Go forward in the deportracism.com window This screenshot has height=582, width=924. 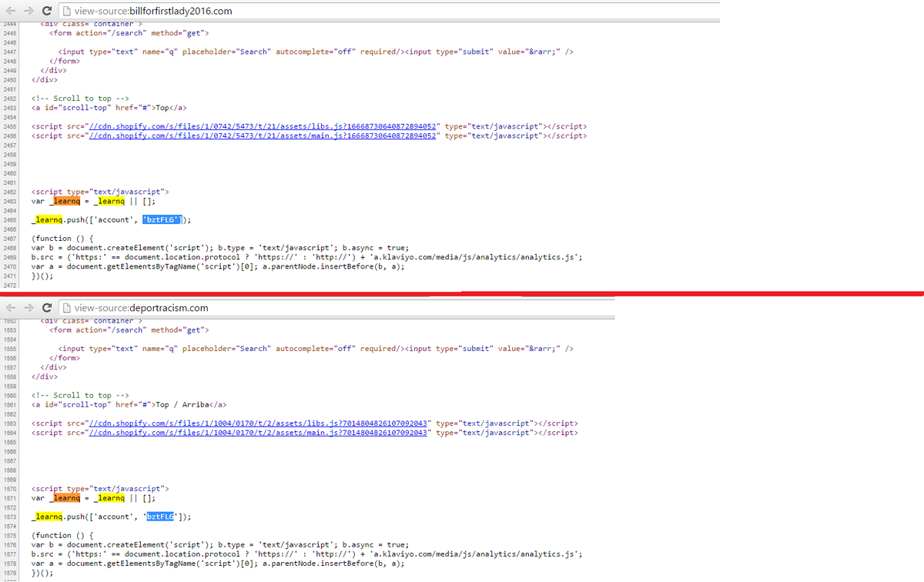[28, 308]
